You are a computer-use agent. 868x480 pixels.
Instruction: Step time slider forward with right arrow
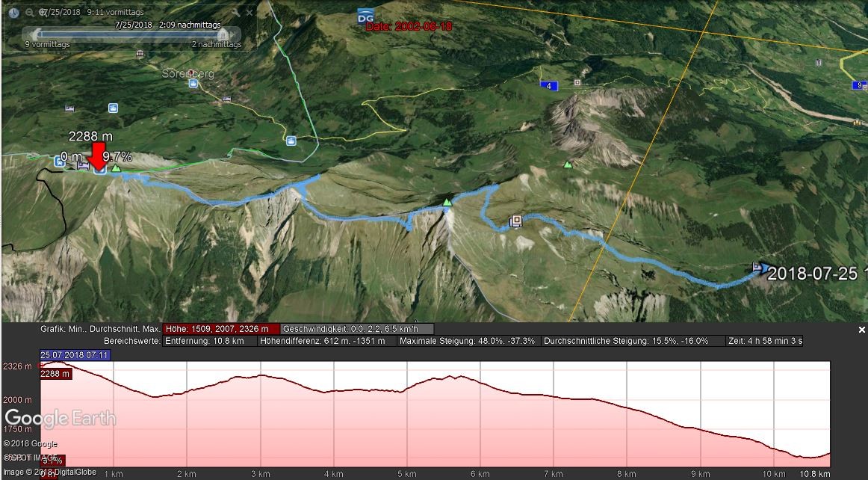click(x=234, y=34)
